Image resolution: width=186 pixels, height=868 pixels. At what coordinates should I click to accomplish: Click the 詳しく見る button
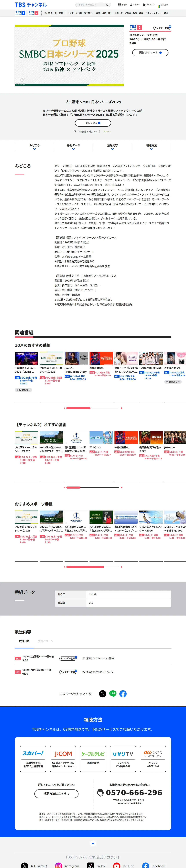(93, 123)
